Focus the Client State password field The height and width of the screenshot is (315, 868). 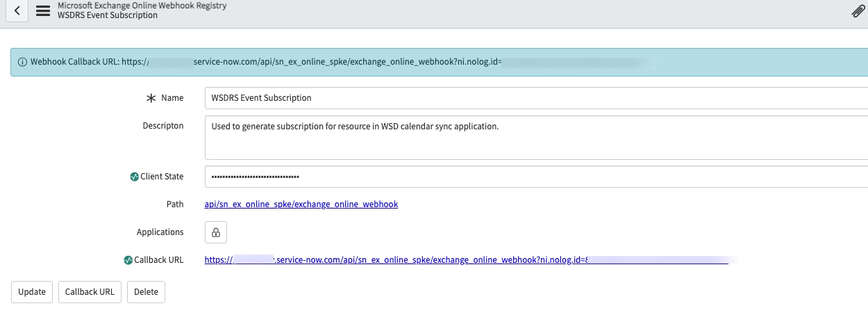point(536,177)
